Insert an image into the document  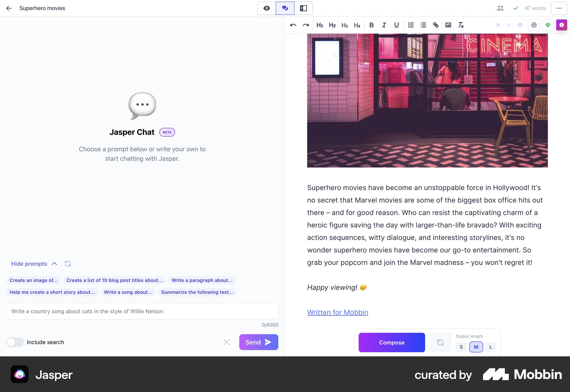pos(448,25)
